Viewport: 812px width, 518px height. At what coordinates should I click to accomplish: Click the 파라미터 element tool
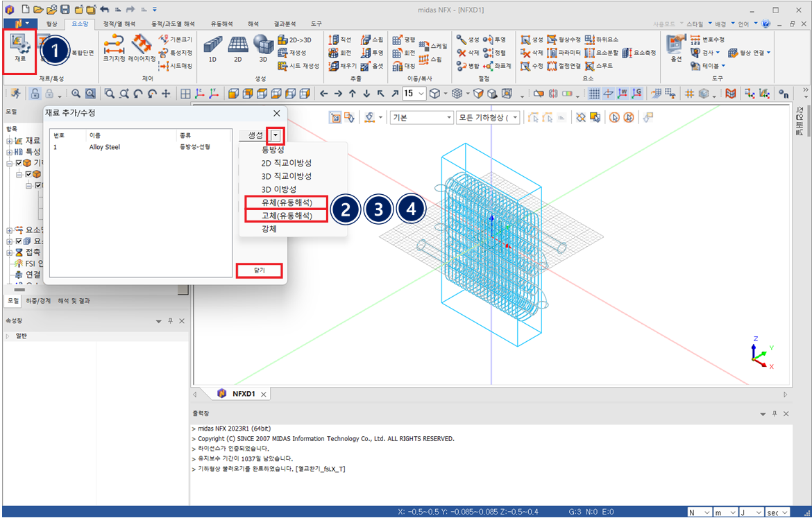point(564,53)
